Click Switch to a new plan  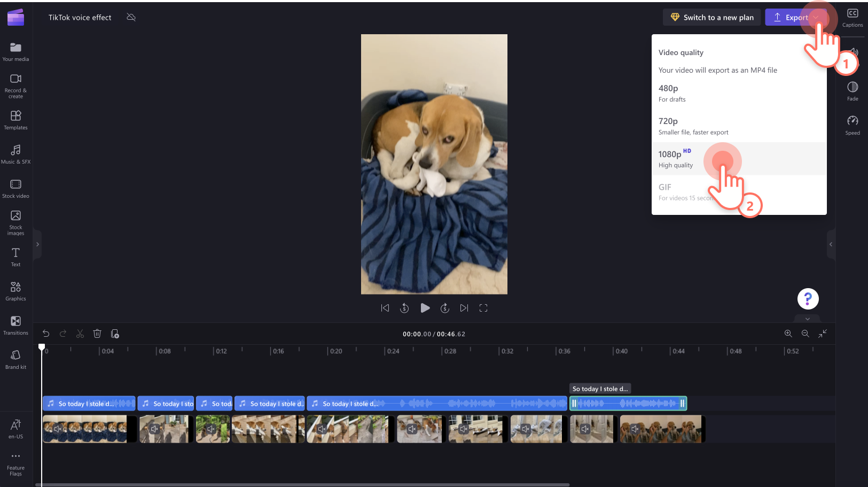tap(711, 17)
